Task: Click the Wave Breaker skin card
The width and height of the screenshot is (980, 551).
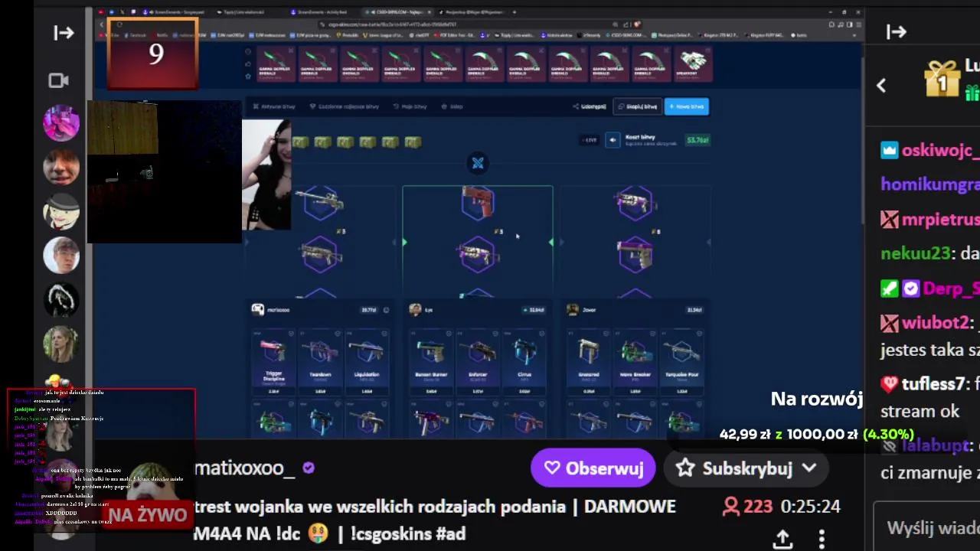Action: coord(635,361)
